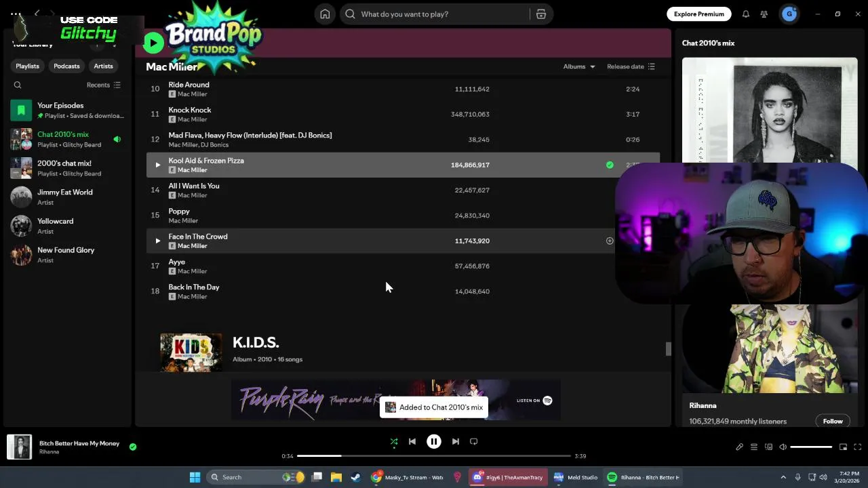
Task: Open the Release date sort menu
Action: click(x=631, y=66)
